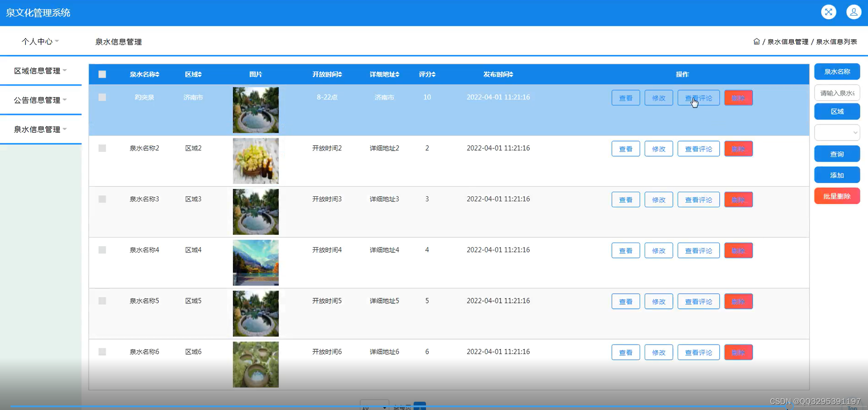Click 查看 button for 泉水名称3
Image resolution: width=868 pixels, height=410 pixels.
[x=625, y=200]
